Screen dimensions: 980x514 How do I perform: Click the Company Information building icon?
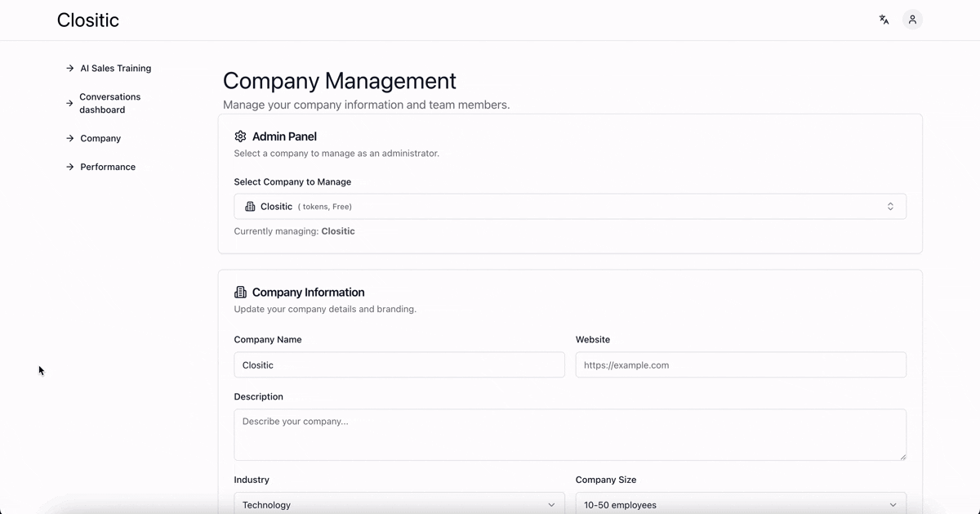tap(240, 293)
